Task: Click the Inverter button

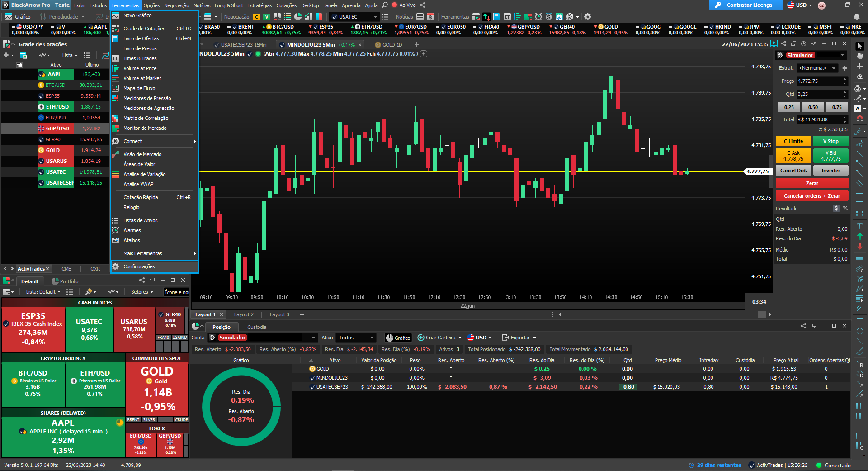Action: pos(830,171)
